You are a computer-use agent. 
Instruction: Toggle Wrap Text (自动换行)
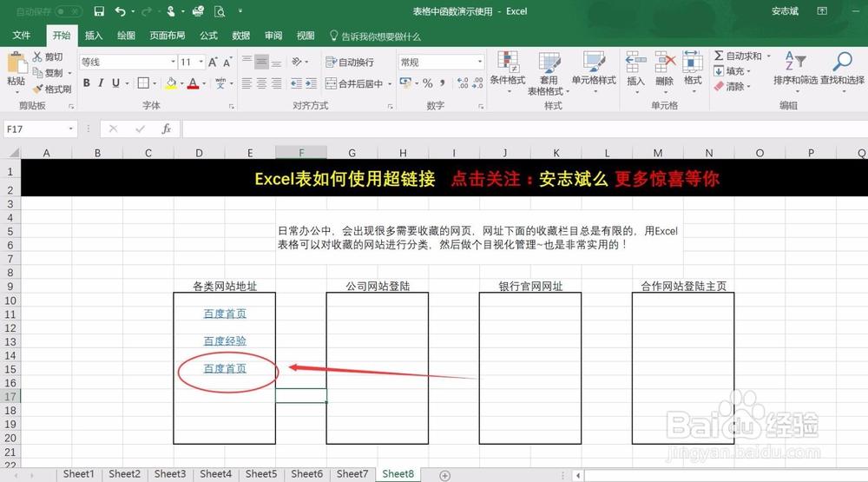(350, 62)
